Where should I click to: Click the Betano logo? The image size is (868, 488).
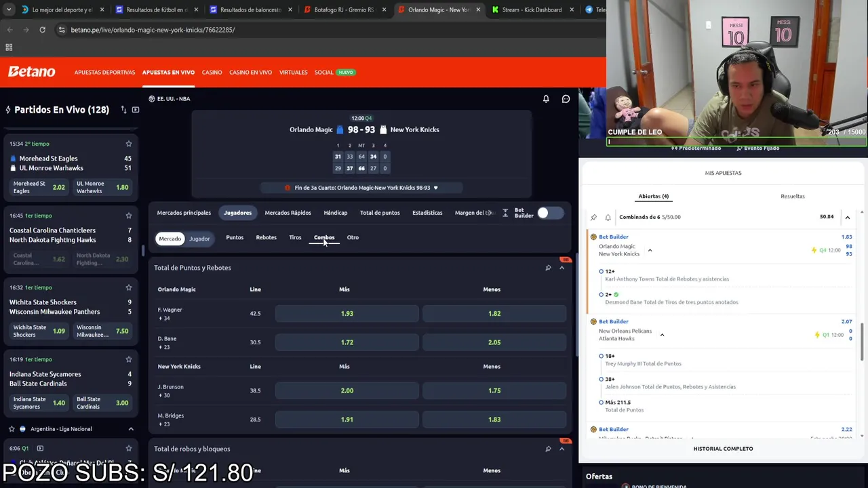pos(31,71)
